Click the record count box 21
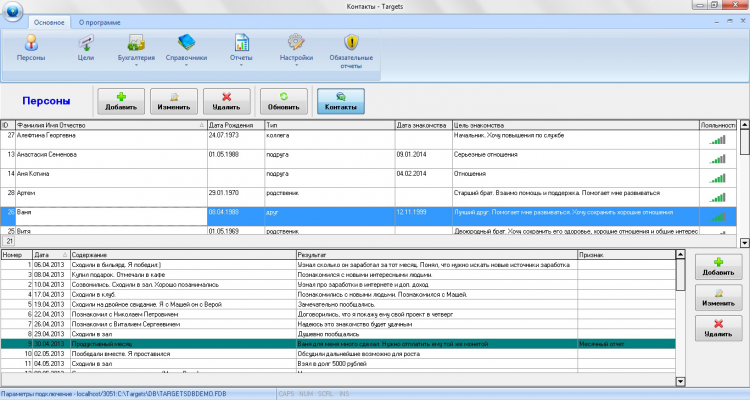The image size is (750, 400). click(10, 241)
